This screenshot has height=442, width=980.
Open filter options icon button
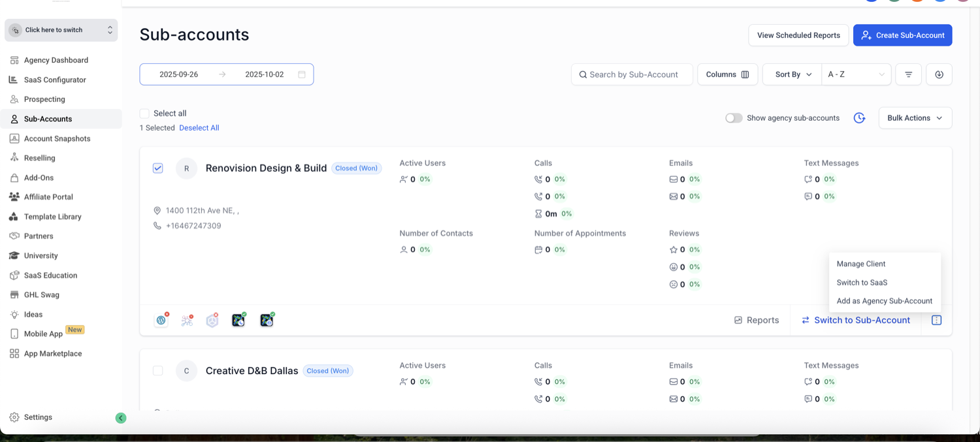click(x=908, y=74)
